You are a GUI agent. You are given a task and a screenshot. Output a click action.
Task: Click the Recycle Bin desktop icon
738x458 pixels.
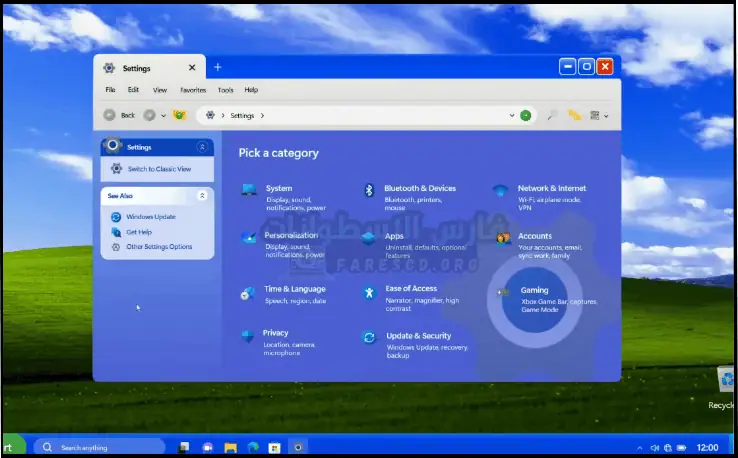pos(724,388)
